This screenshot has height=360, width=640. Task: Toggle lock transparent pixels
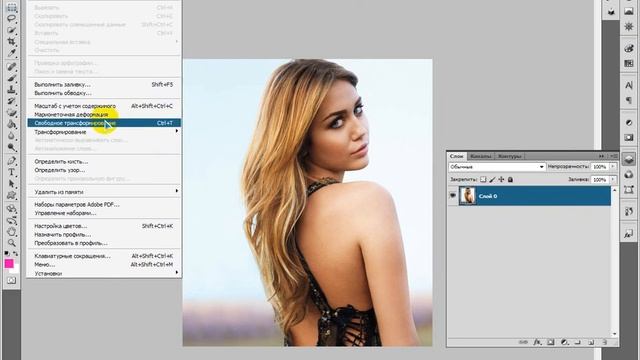pos(483,179)
